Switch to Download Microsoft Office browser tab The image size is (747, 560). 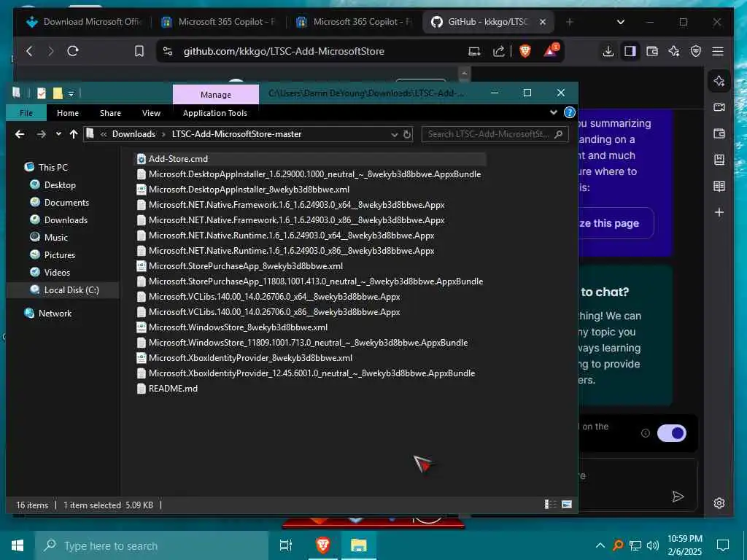85,22
